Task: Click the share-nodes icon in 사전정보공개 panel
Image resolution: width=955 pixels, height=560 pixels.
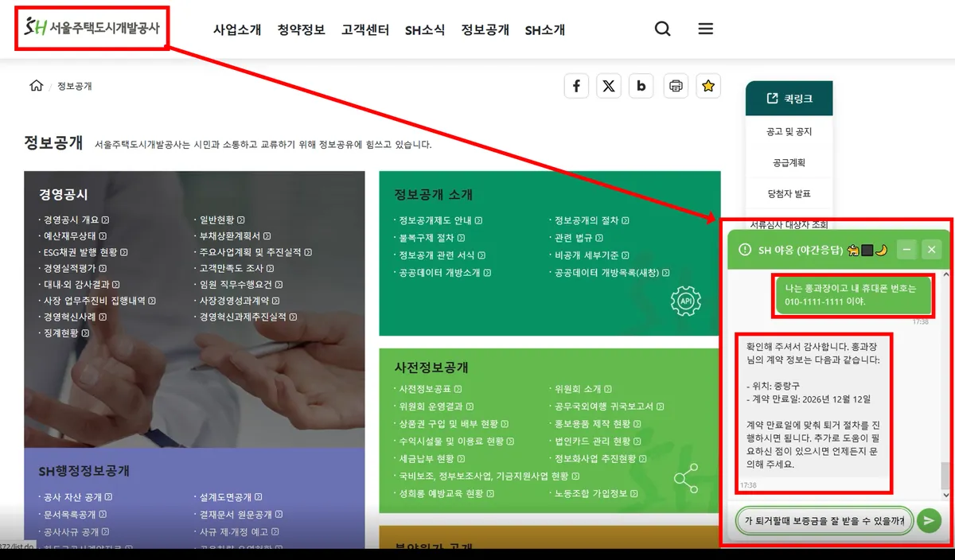Action: (686, 479)
